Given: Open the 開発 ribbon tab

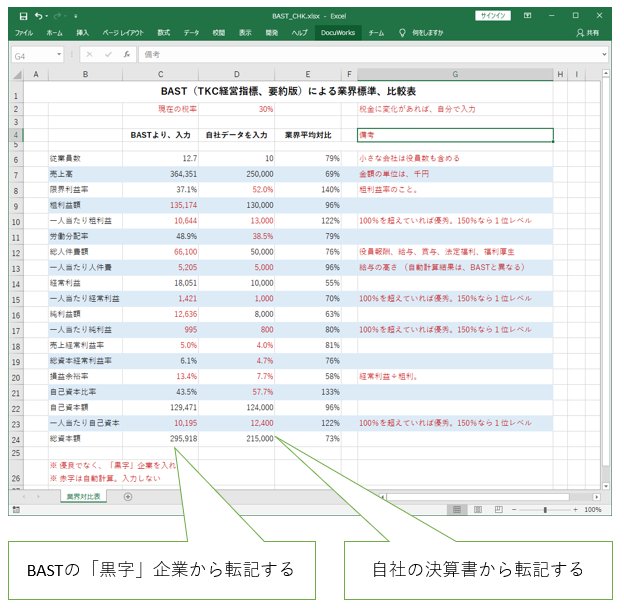Looking at the screenshot, I should coord(272,33).
